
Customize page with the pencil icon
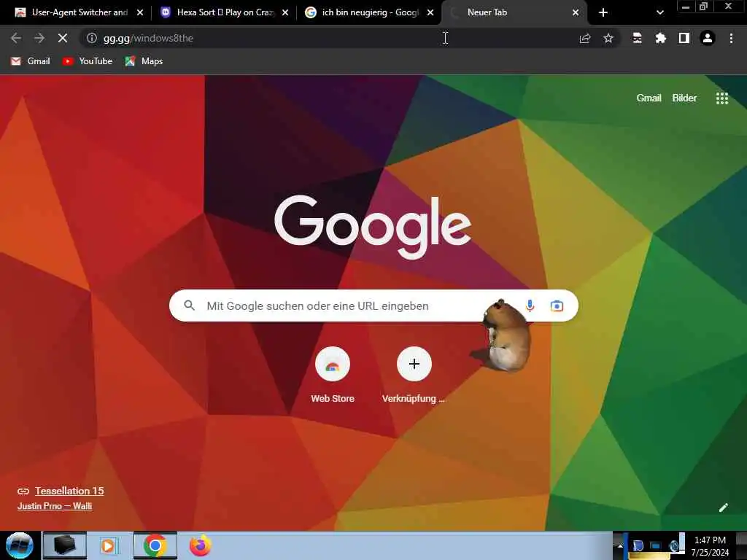723,507
